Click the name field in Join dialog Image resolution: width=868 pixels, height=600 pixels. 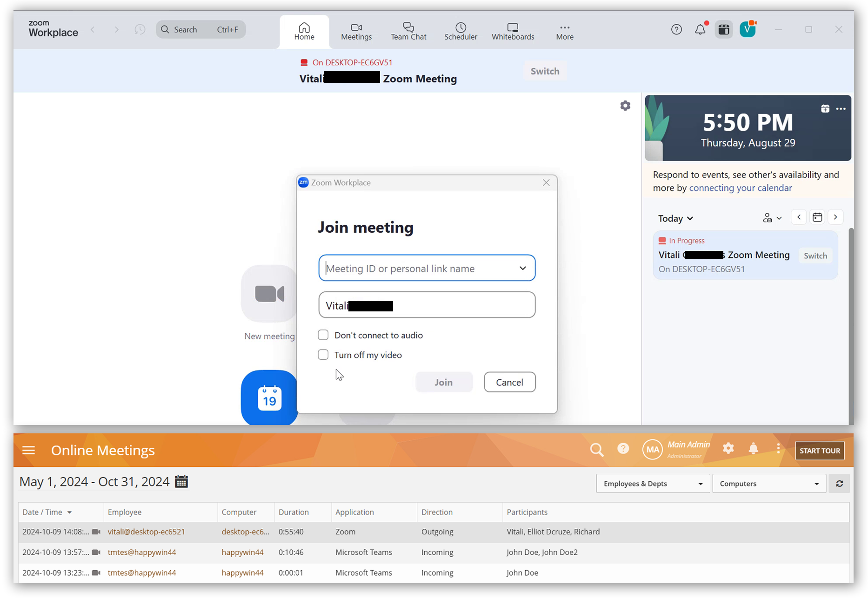coord(427,305)
